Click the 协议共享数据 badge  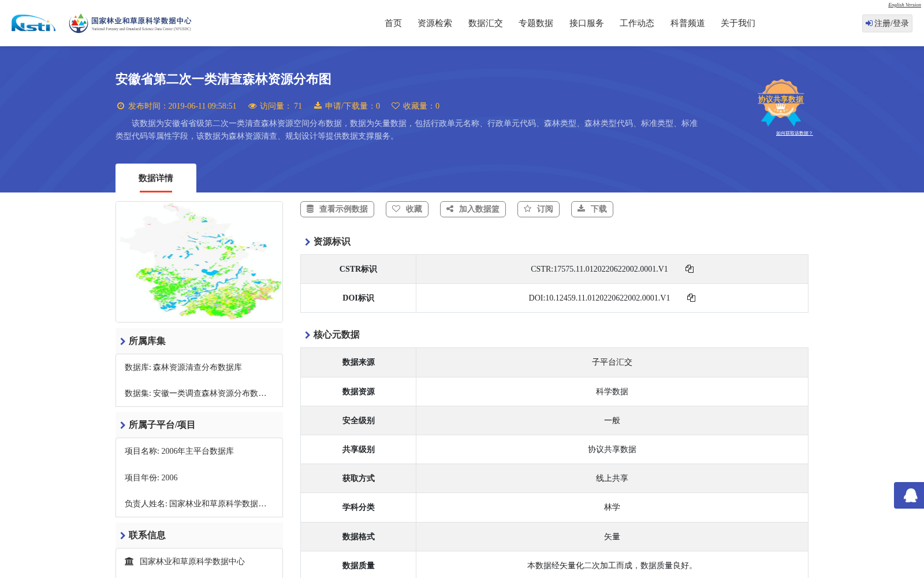[781, 102]
